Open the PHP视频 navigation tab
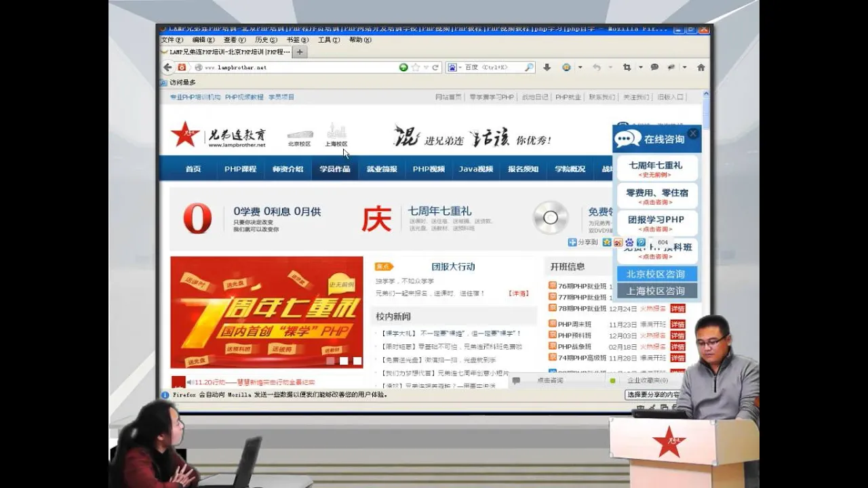The height and width of the screenshot is (488, 868). [429, 169]
